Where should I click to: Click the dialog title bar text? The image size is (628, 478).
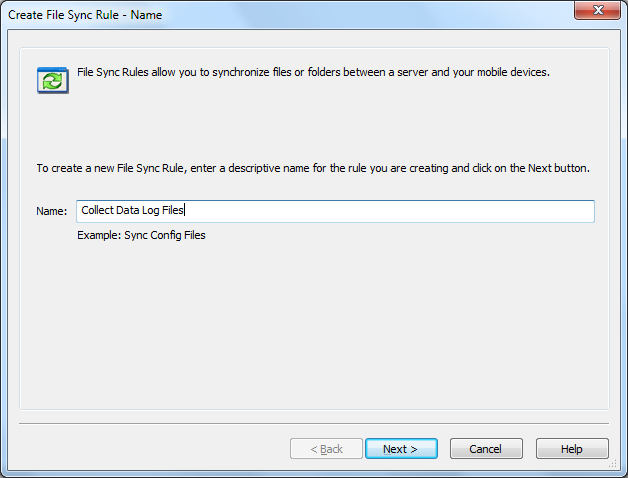pos(85,15)
